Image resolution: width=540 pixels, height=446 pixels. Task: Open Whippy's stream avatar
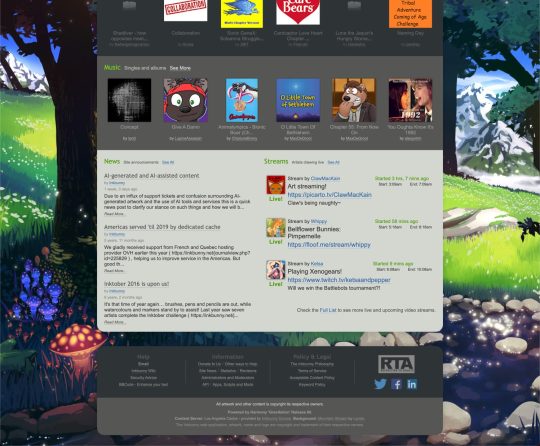pos(276,227)
